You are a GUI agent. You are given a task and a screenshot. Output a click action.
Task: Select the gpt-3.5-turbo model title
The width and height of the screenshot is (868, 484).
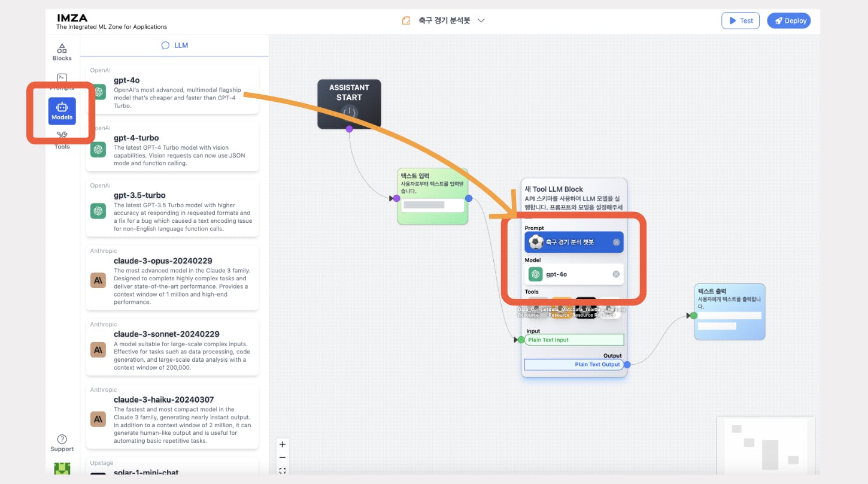pyautogui.click(x=139, y=195)
